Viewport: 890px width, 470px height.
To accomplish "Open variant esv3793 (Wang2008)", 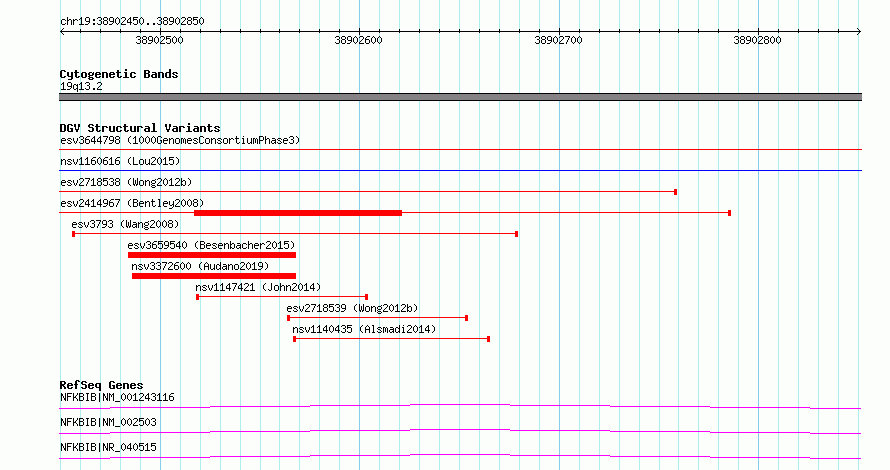I will point(125,224).
